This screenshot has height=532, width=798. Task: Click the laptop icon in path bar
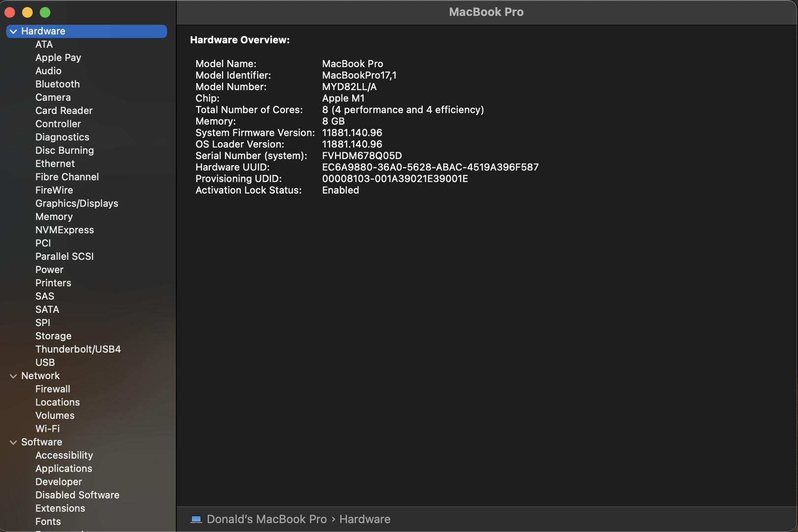click(x=196, y=519)
